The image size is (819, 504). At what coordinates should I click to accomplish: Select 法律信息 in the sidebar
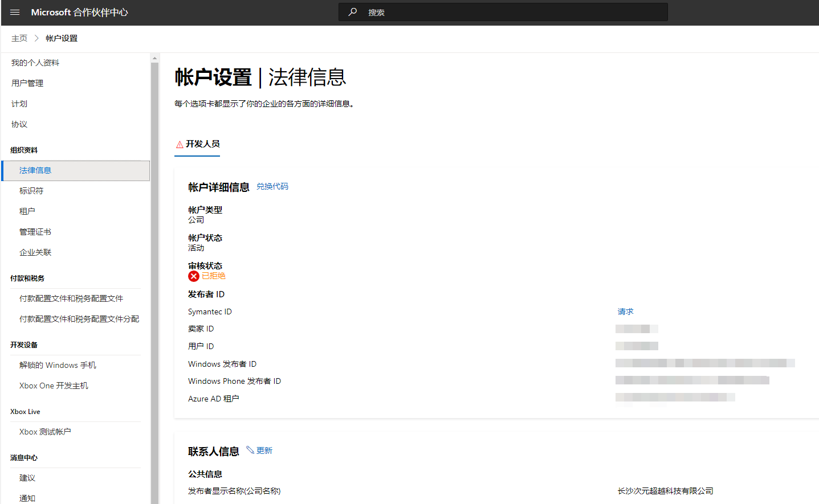coord(34,170)
